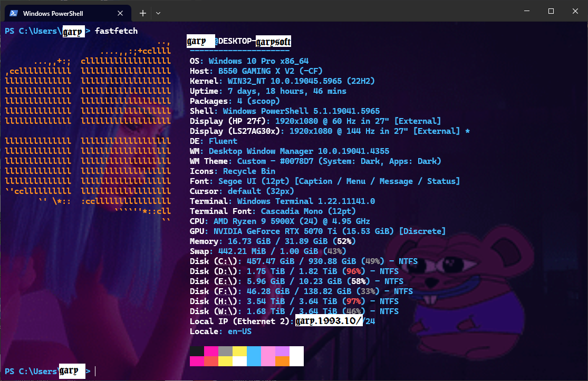Maximize the Windows Terminal window
The image size is (588, 381).
click(x=551, y=11)
